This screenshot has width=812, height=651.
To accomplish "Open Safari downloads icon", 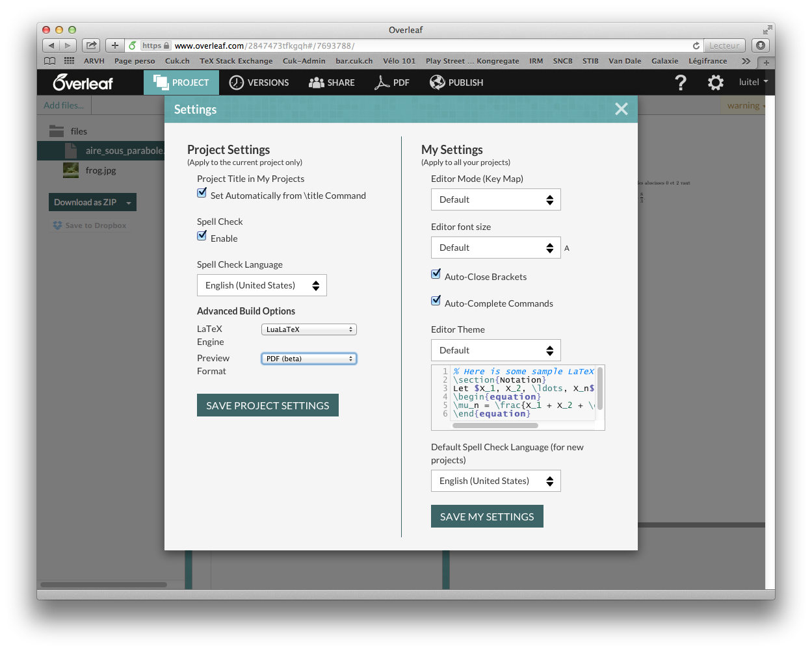I will [761, 45].
